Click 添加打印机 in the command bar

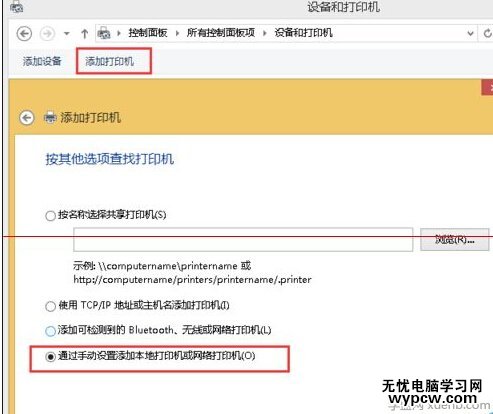110,61
